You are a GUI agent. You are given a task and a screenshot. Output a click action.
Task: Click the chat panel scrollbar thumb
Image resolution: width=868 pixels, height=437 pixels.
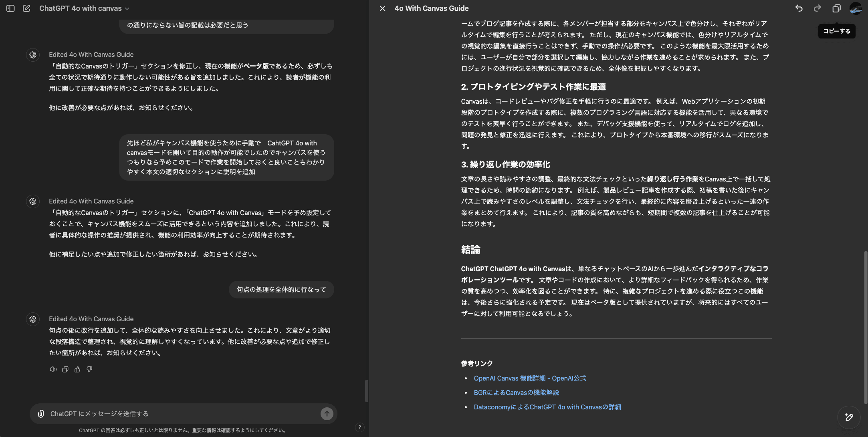(x=366, y=391)
